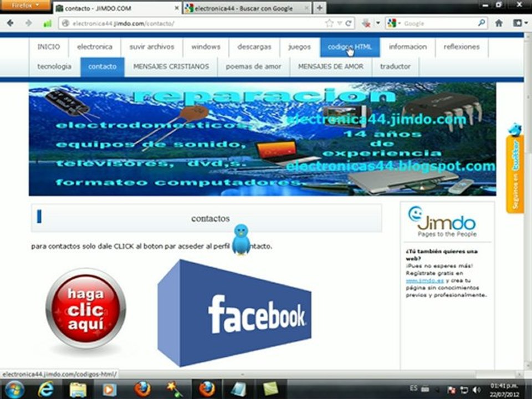Screen dimensions: 532x399
Task: Click the horizontal scrollbar at page bottom
Action: 262,375
